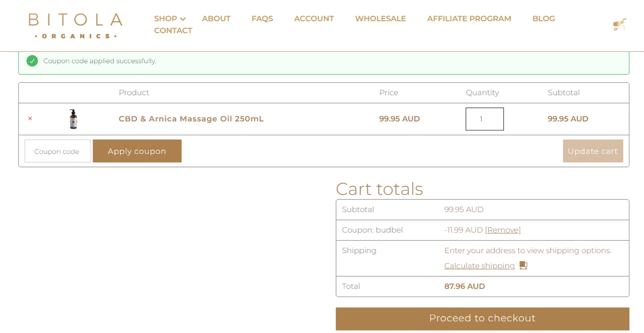Click the 'Coupon code applied successfully.' message
Screen dimensions: 644x333
coord(100,61)
